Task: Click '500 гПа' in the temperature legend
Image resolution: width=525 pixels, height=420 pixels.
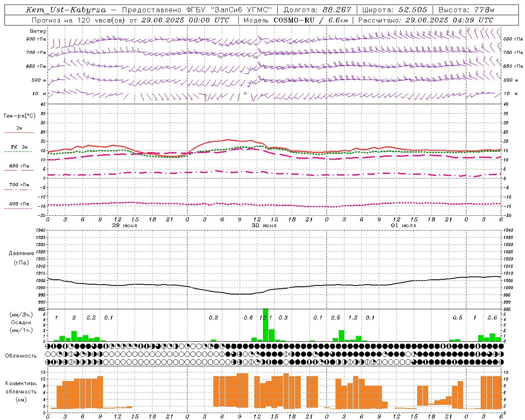Action: coord(19,204)
